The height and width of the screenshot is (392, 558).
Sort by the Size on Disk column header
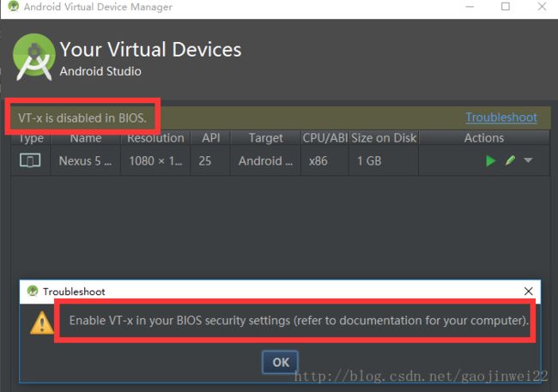[384, 138]
